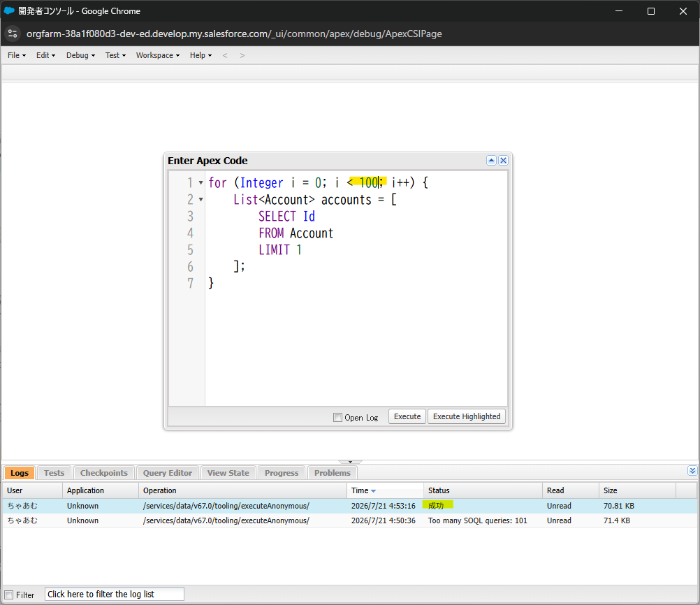Open the Edit menu

pos(45,55)
